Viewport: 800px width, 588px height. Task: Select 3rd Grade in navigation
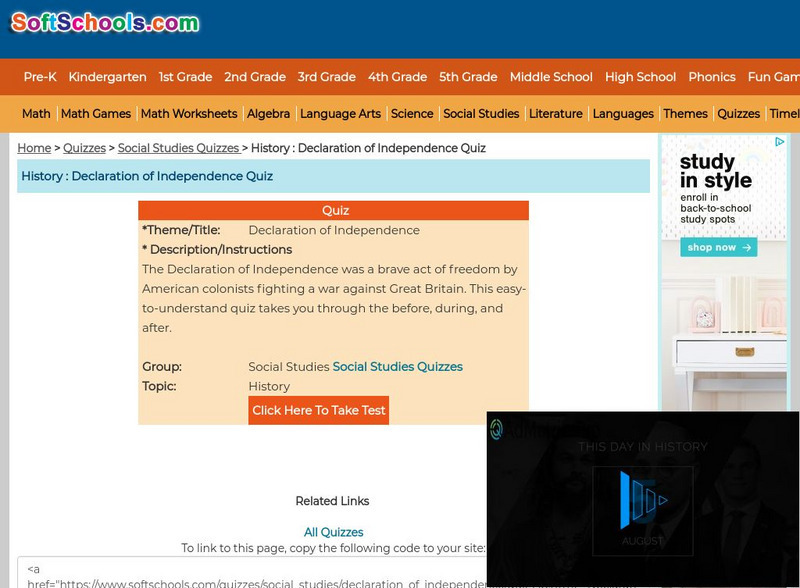pos(327,77)
